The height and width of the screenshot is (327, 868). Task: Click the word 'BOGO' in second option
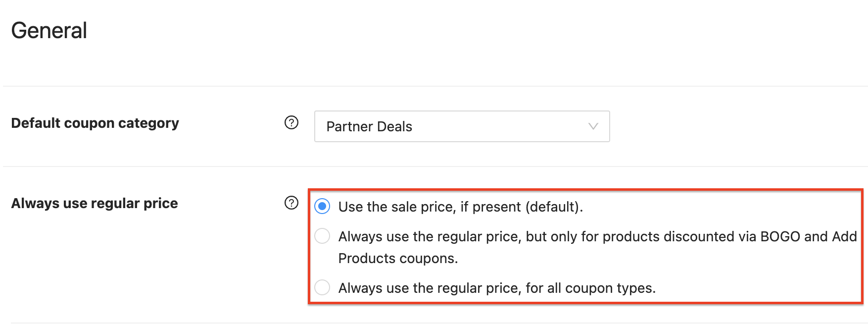click(780, 237)
